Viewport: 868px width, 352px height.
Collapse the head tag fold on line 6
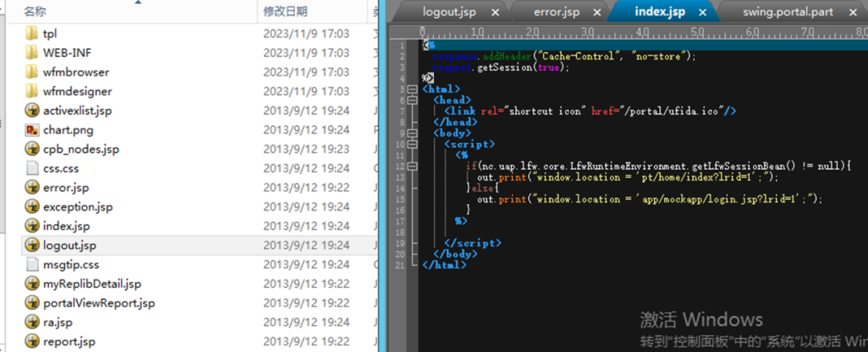(x=411, y=100)
